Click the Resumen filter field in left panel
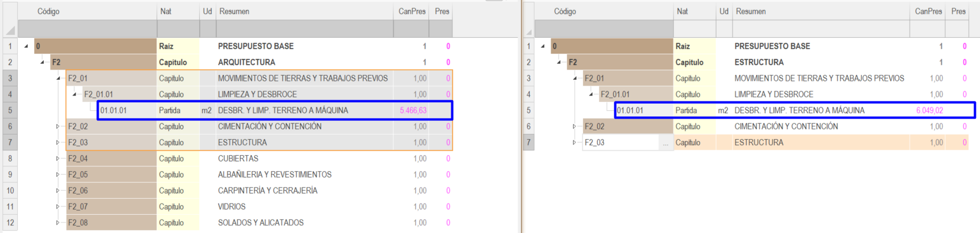The image size is (980, 233). pos(305,28)
